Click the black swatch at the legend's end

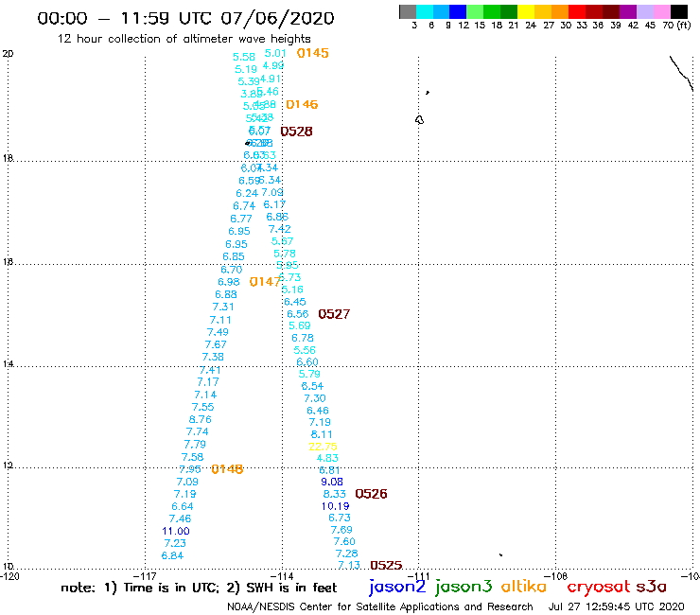[679, 11]
